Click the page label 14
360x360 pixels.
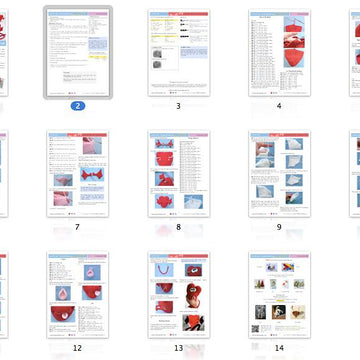click(279, 348)
